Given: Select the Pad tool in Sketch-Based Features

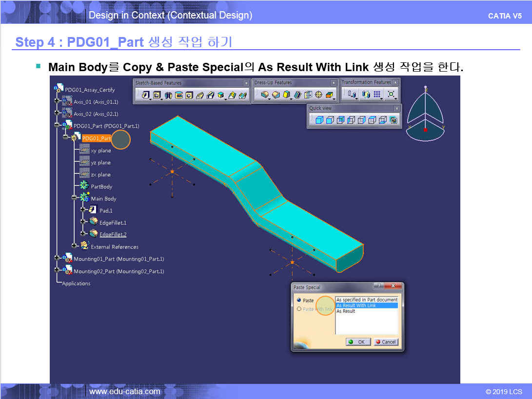Looking at the screenshot, I should [x=145, y=95].
